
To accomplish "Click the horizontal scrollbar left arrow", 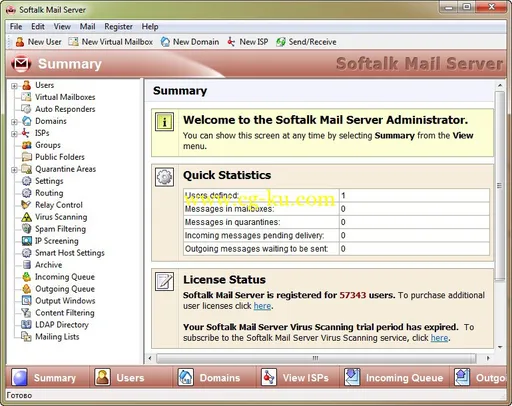I will pyautogui.click(x=150, y=358).
